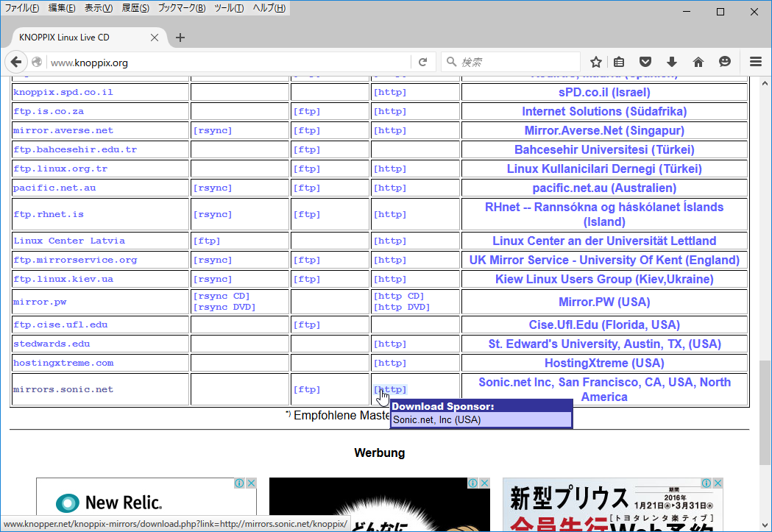The image size is (772, 532).
Task: Go to the home page icon
Action: pos(698,62)
